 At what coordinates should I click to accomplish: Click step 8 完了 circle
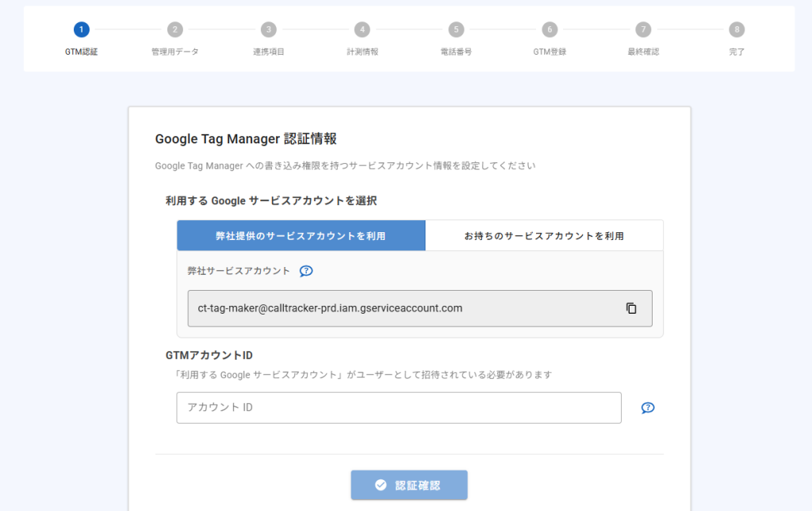pos(737,29)
